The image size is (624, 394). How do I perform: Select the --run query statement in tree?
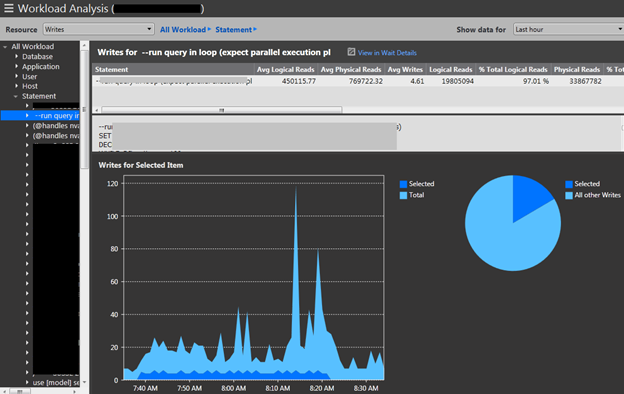pyautogui.click(x=57, y=116)
